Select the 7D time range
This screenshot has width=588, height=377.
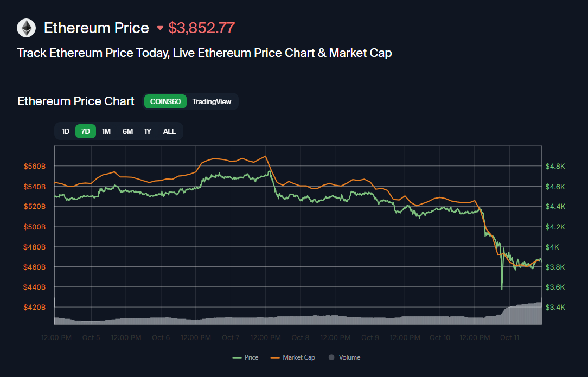pyautogui.click(x=86, y=131)
